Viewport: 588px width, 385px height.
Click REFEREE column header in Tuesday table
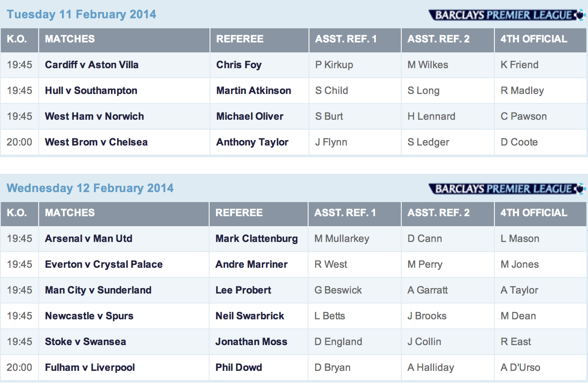click(240, 39)
